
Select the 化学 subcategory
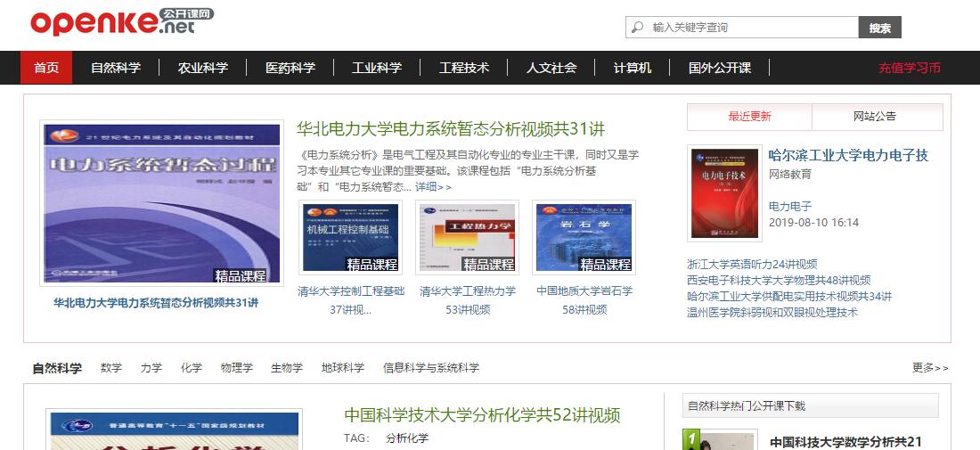pyautogui.click(x=192, y=368)
